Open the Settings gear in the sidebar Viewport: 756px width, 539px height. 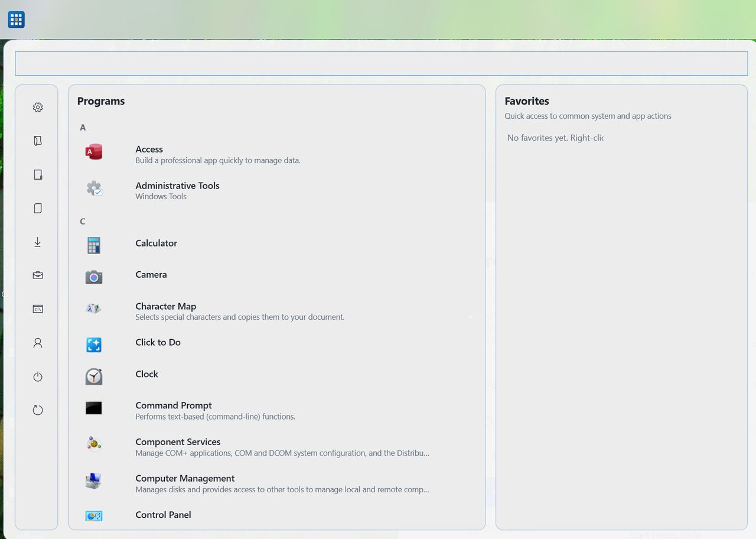tap(38, 107)
